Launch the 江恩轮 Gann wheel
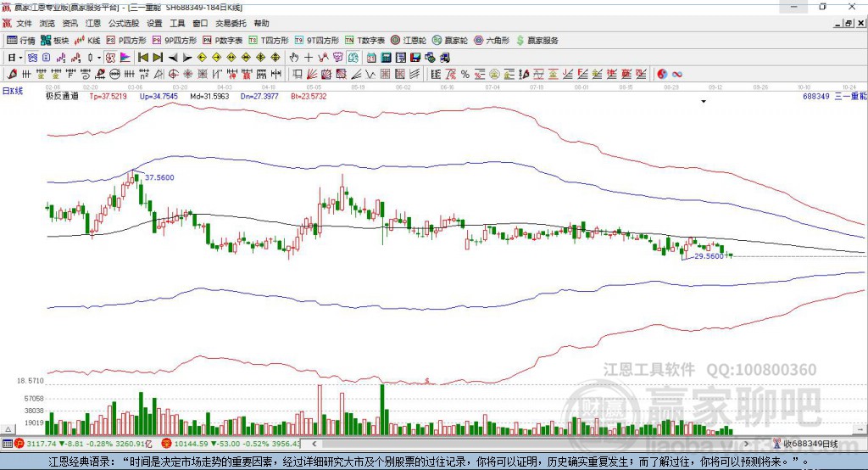This screenshot has width=868, height=470. tap(409, 41)
